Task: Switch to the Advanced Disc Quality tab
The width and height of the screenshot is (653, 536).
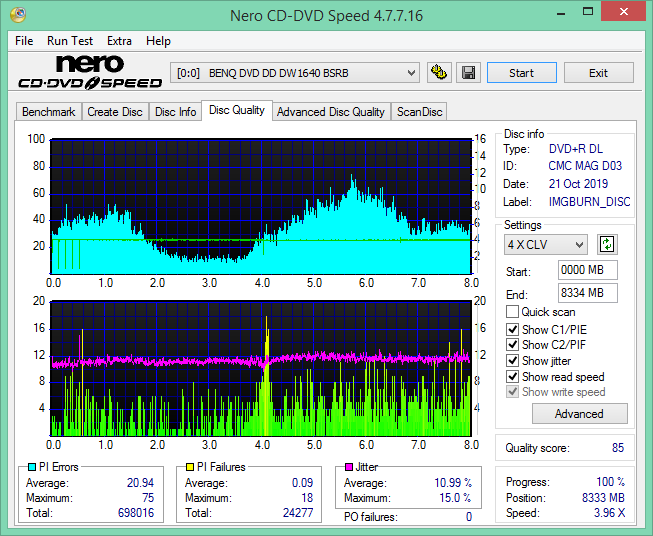Action: 331,112
